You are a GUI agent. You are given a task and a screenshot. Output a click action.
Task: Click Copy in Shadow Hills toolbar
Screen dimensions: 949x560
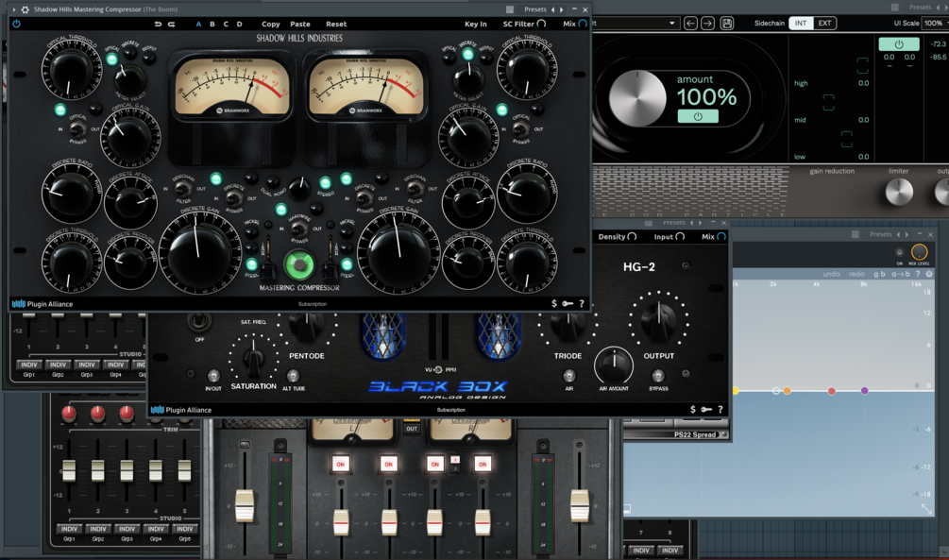(271, 25)
